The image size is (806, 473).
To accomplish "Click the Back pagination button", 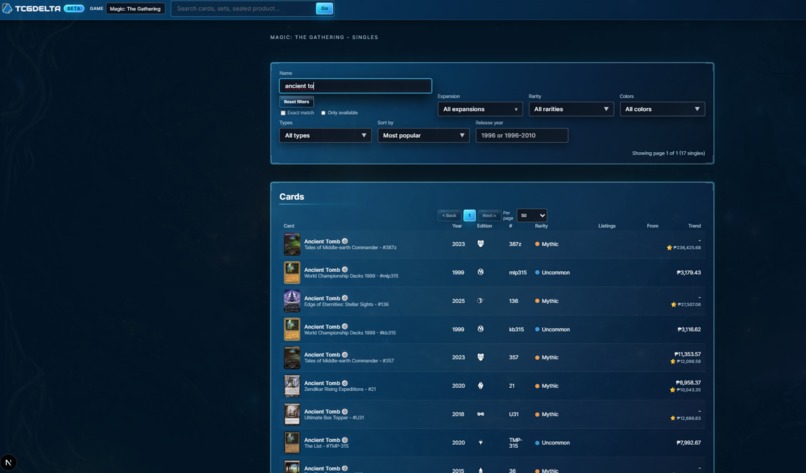I will pyautogui.click(x=449, y=215).
